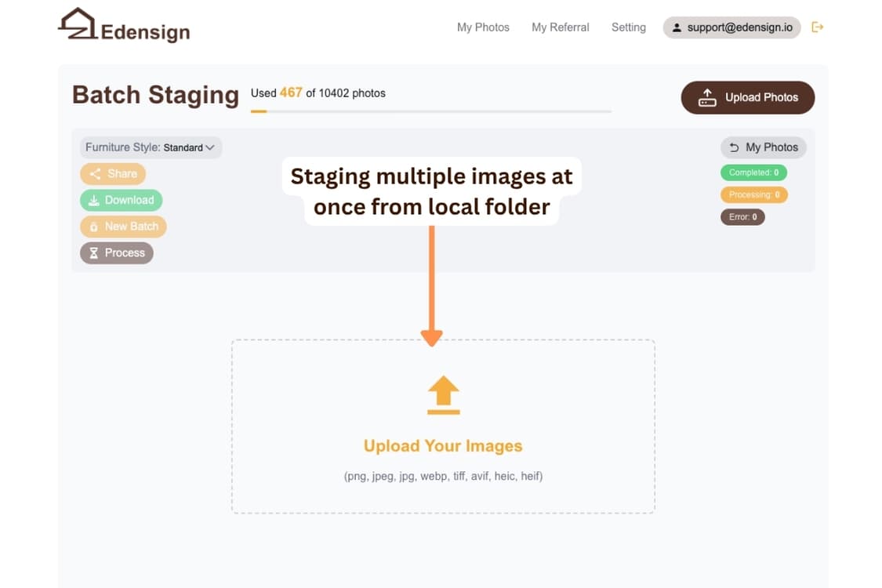Click the Edensign house logo
The width and height of the screenshot is (882, 588).
(78, 24)
